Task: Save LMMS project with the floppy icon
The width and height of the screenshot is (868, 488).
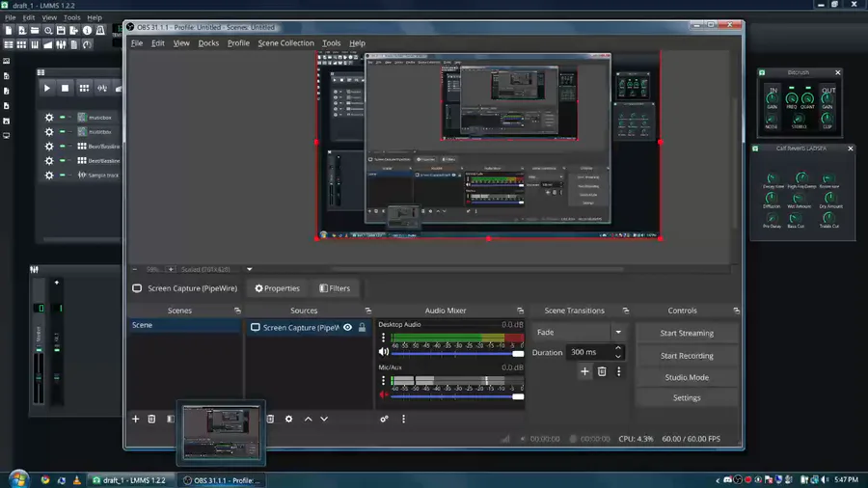Action: tap(61, 31)
